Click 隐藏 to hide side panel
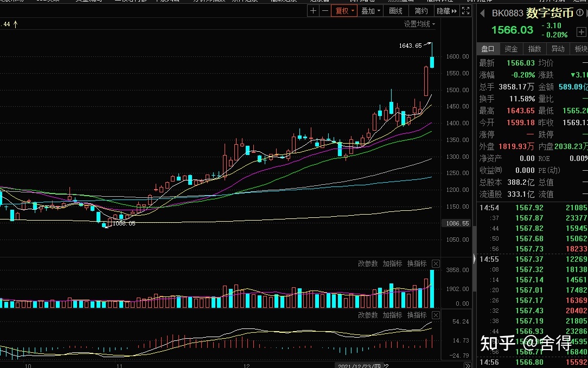588x368 pixels. tap(446, 10)
